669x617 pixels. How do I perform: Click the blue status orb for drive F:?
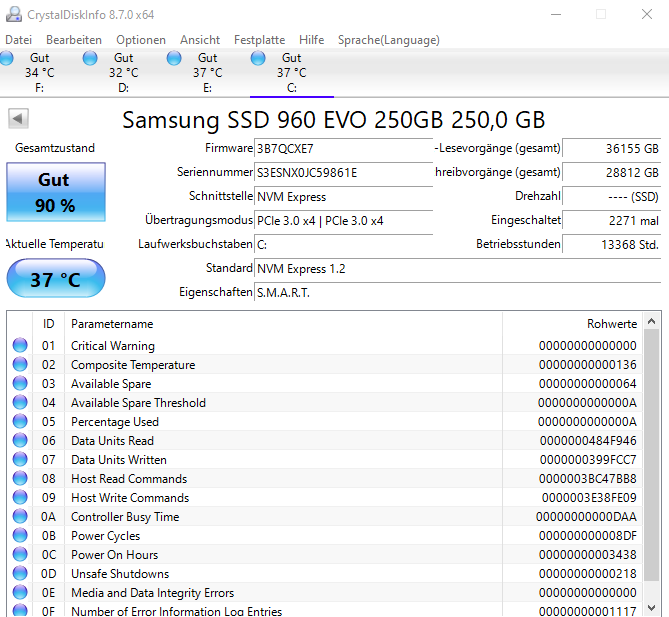[x=6, y=58]
